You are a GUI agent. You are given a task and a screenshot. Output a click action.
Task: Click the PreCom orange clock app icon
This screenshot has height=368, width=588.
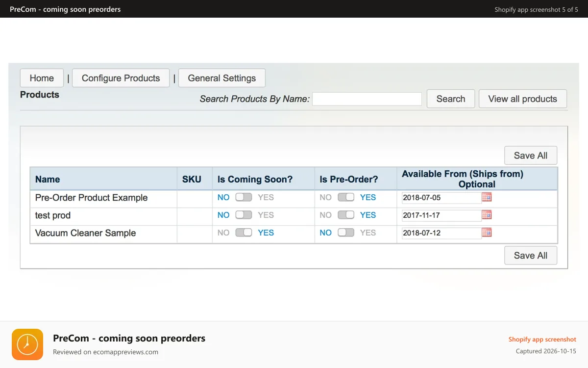(x=27, y=344)
